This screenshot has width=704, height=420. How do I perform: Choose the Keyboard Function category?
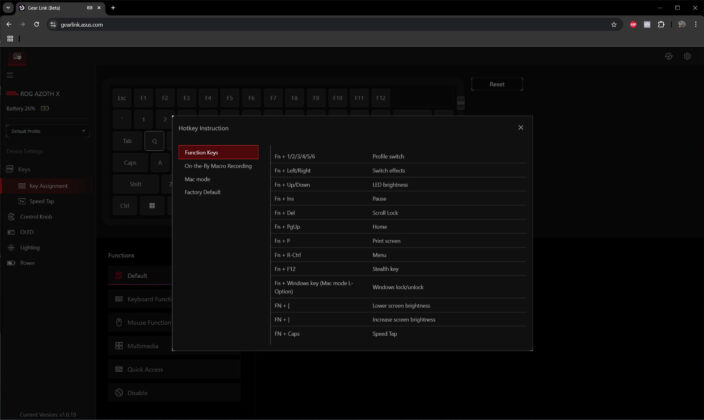pyautogui.click(x=140, y=299)
